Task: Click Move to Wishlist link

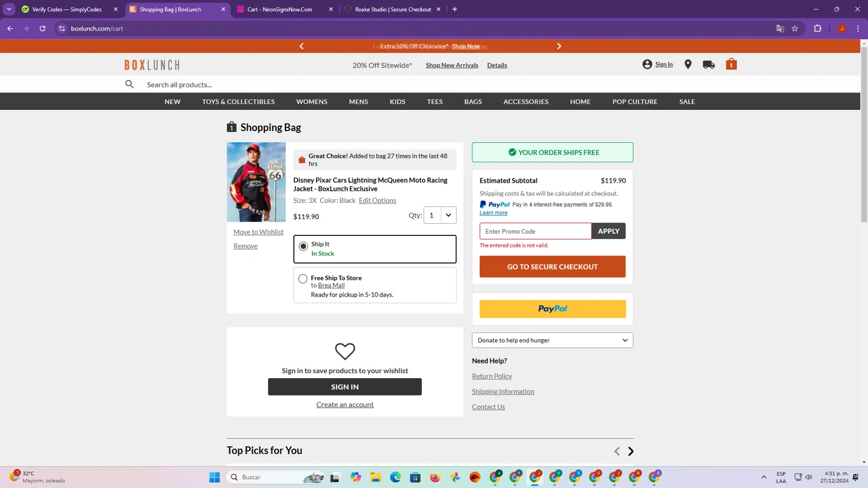Action: point(259,232)
